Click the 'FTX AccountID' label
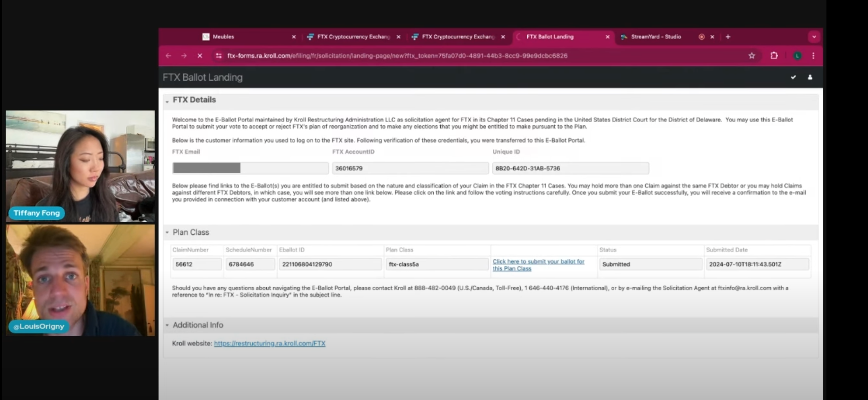 tap(353, 152)
